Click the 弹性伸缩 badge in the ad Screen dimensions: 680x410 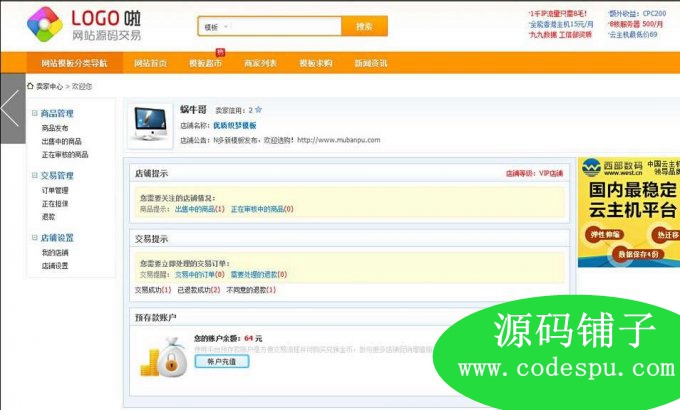(605, 235)
